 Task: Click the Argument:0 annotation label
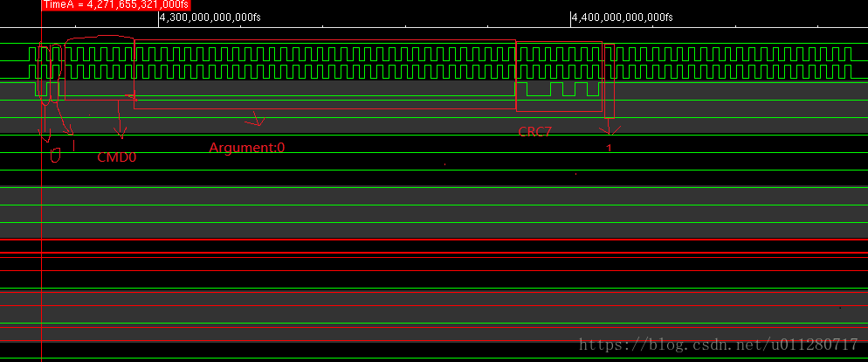pyautogui.click(x=247, y=148)
